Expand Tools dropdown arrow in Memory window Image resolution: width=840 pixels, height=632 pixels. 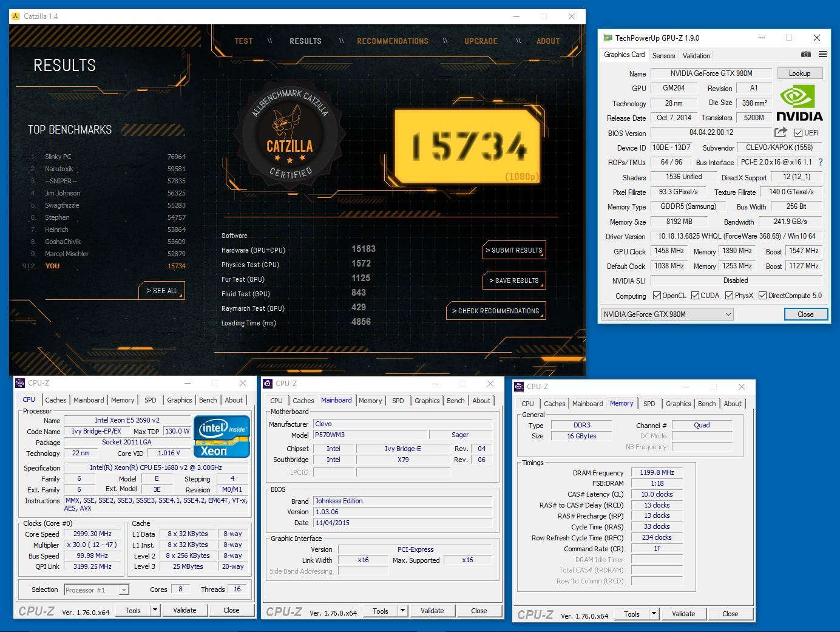point(654,614)
